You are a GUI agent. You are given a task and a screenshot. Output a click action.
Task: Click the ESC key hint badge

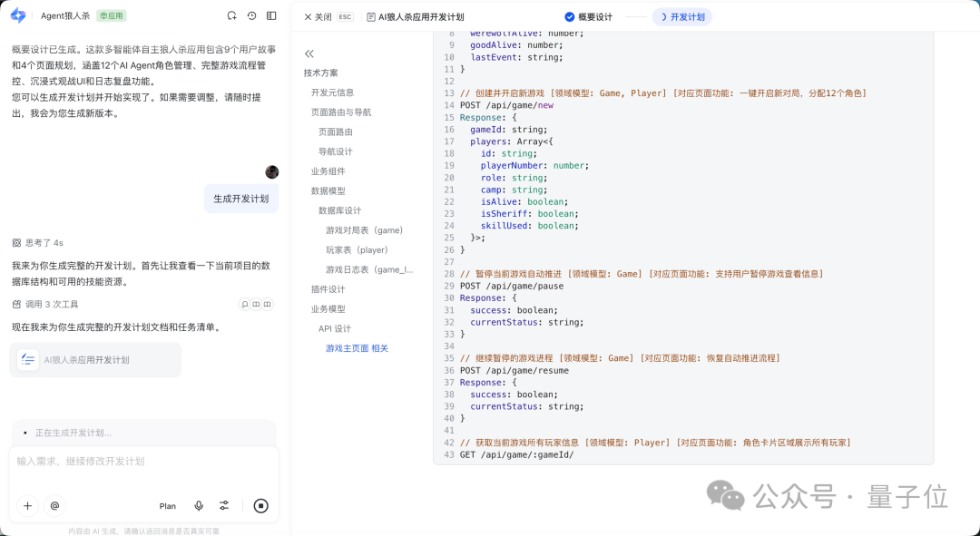tap(345, 17)
